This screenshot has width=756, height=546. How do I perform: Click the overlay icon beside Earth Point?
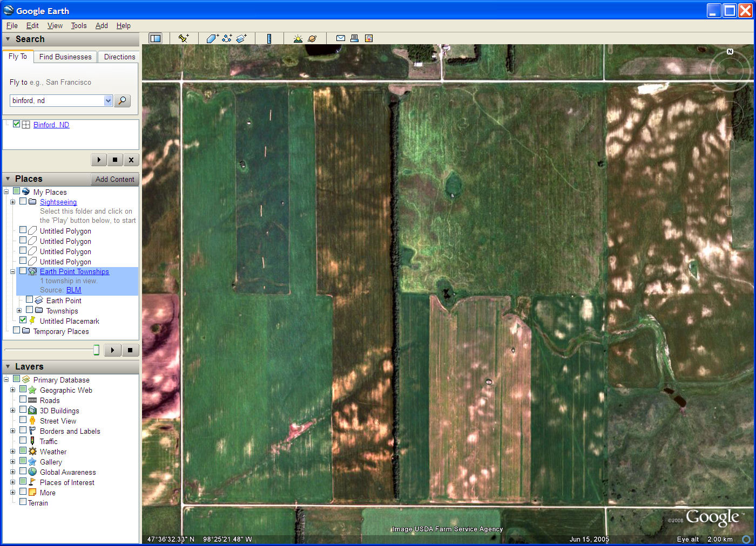[x=39, y=300]
